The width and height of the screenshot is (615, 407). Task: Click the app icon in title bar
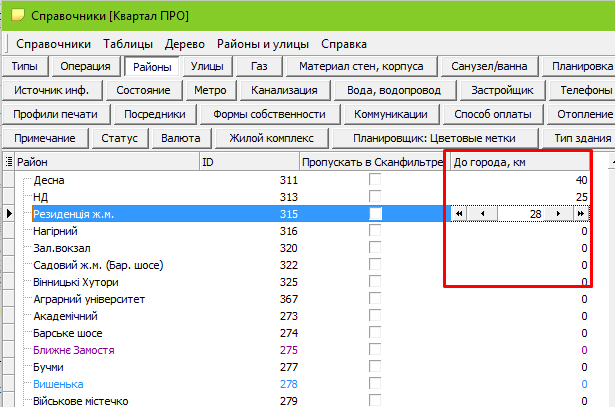(16, 16)
